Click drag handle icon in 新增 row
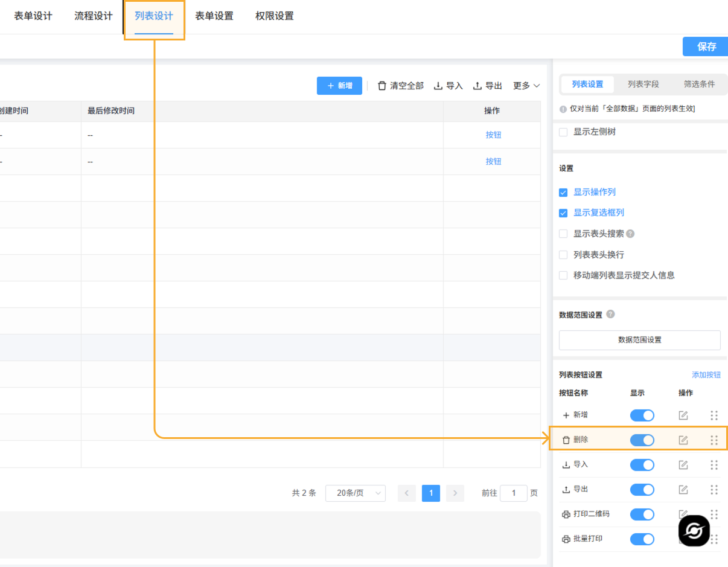Image resolution: width=728 pixels, height=567 pixels. tap(714, 415)
